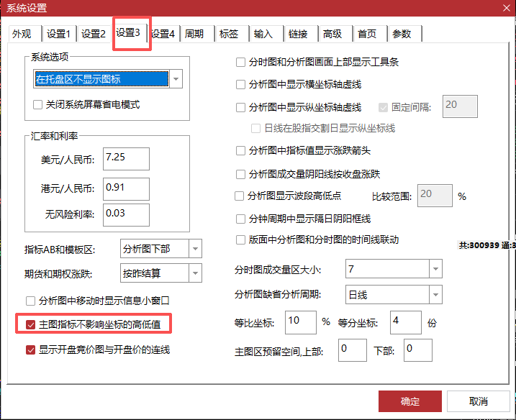The height and width of the screenshot is (420, 516).
Task: Edit the 等分坐标 份 field
Action: point(406,322)
